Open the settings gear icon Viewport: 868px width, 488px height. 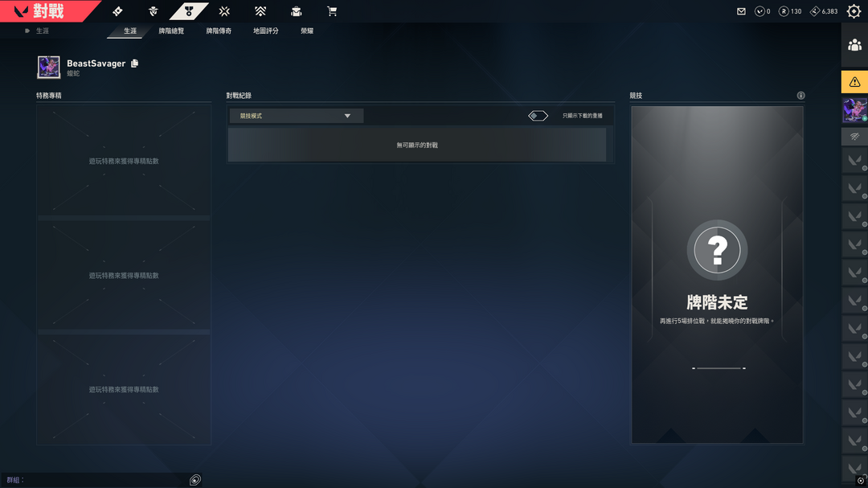[x=854, y=11]
